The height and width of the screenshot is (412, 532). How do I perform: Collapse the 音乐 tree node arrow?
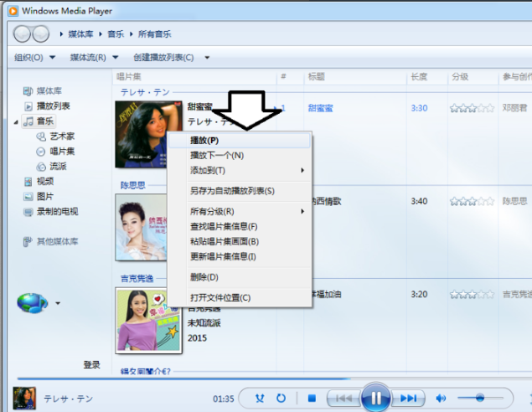coord(16,122)
